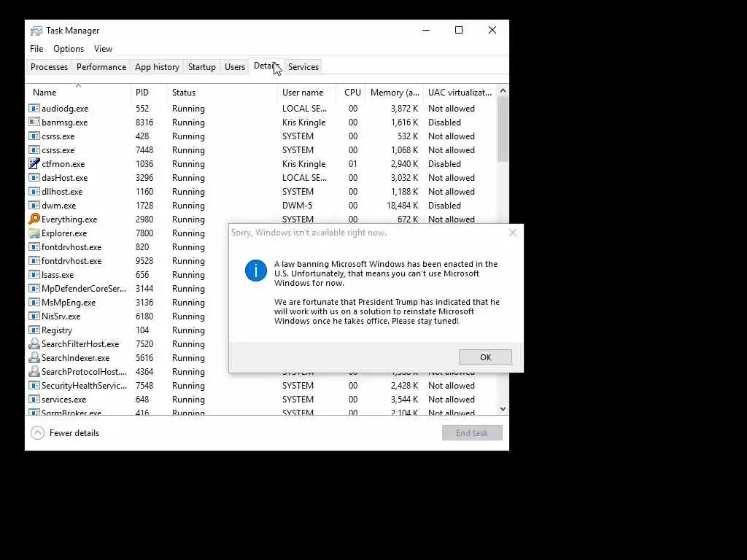This screenshot has width=747, height=560.
Task: Click the End task button
Action: pyautogui.click(x=472, y=433)
